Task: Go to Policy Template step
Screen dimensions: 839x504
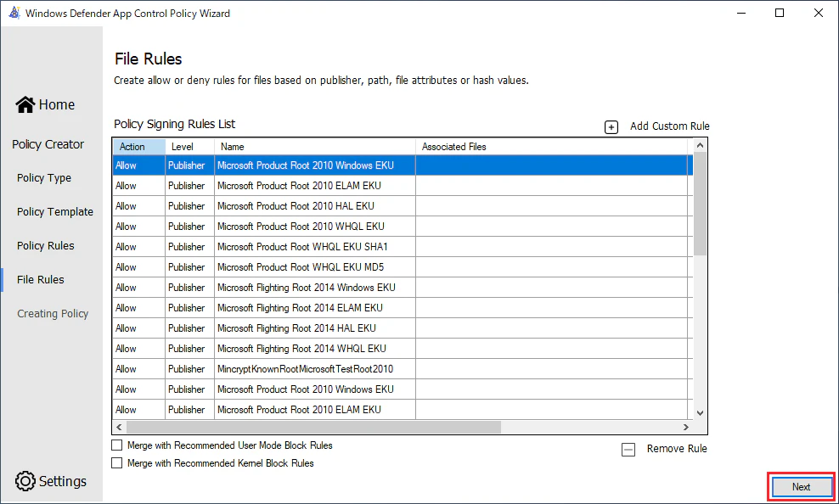Action: [x=55, y=211]
